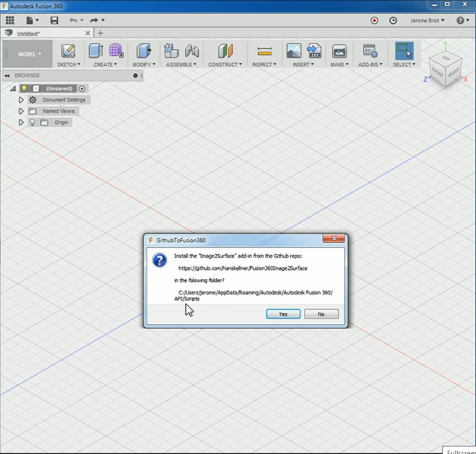Add a new design tab
This screenshot has width=476, height=454.
100,33
